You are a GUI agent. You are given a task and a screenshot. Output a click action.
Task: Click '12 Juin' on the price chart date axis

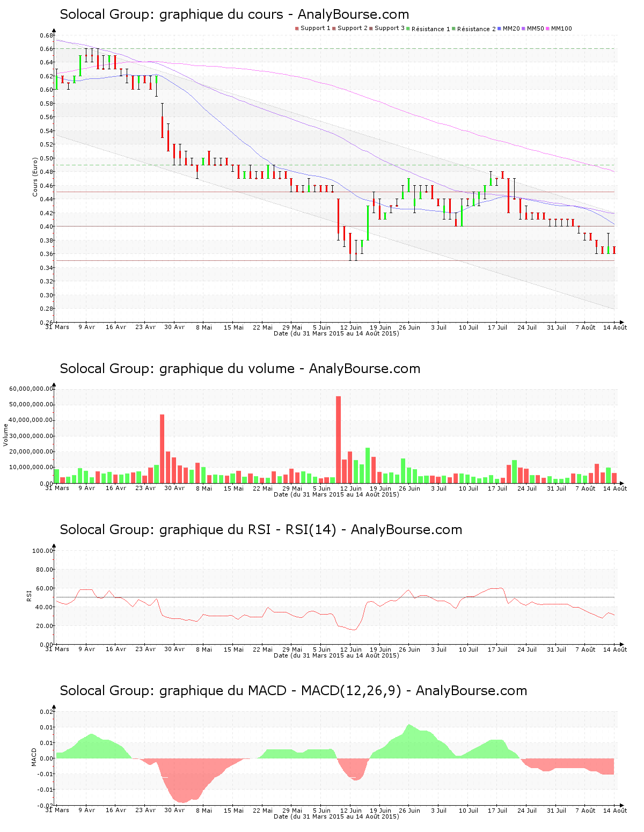[351, 327]
